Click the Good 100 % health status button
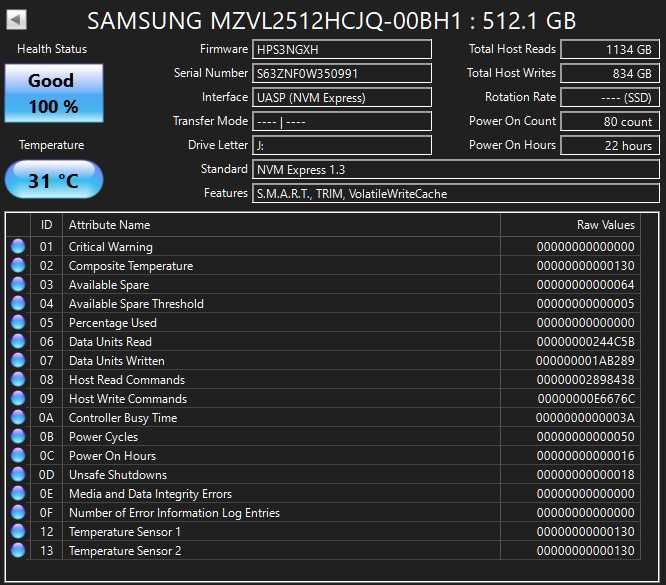 [54, 93]
